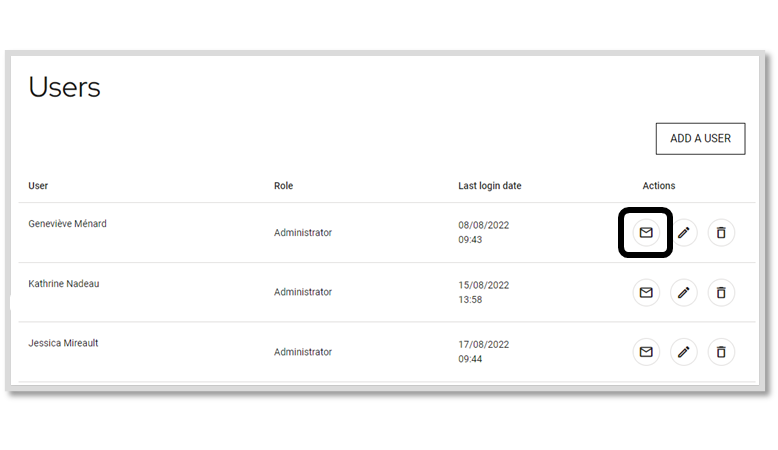
Task: Edit Jessica Mireault with pencil icon
Action: 683,352
